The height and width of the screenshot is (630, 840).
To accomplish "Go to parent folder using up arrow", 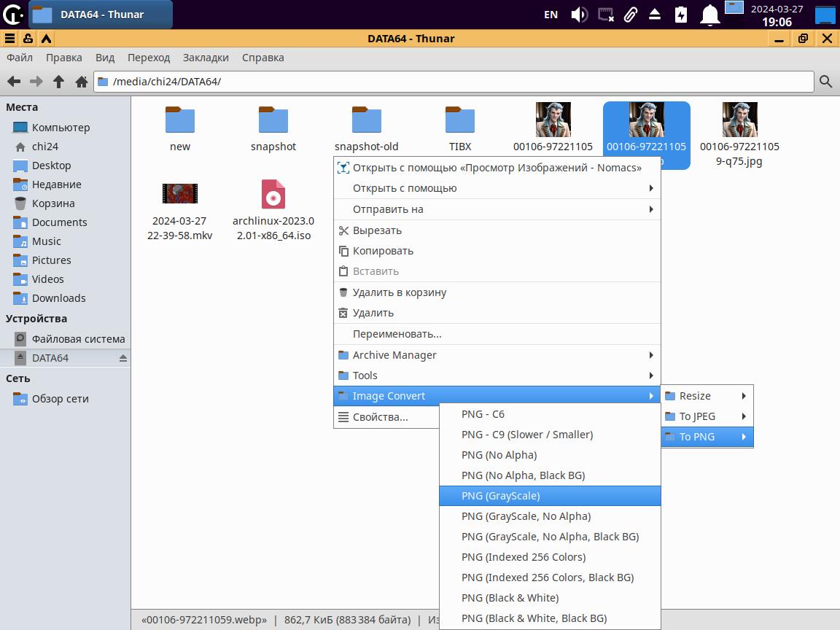I will pos(59,82).
